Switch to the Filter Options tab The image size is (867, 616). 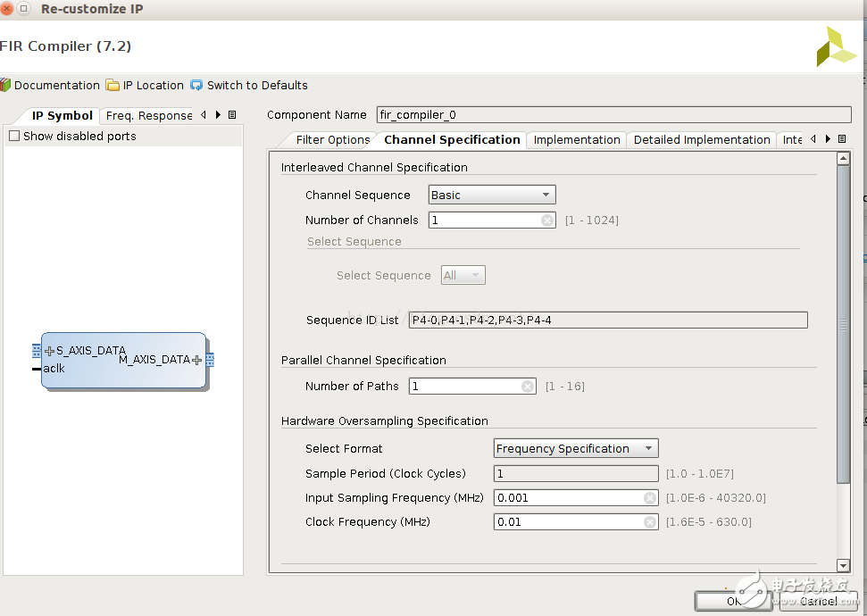[x=332, y=140]
